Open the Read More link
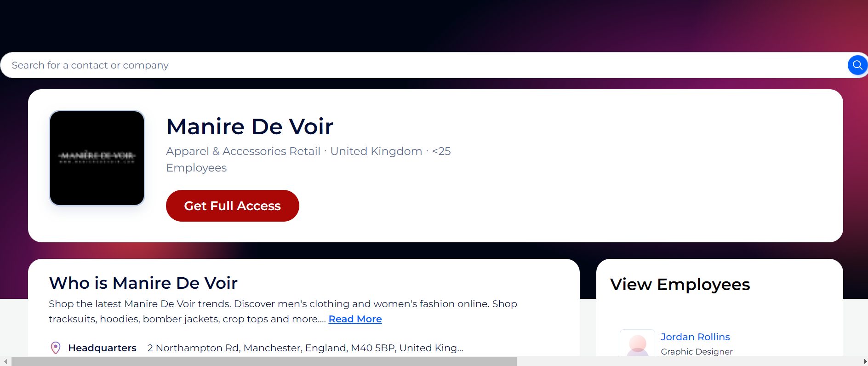Viewport: 868px width, 366px height. (x=355, y=319)
